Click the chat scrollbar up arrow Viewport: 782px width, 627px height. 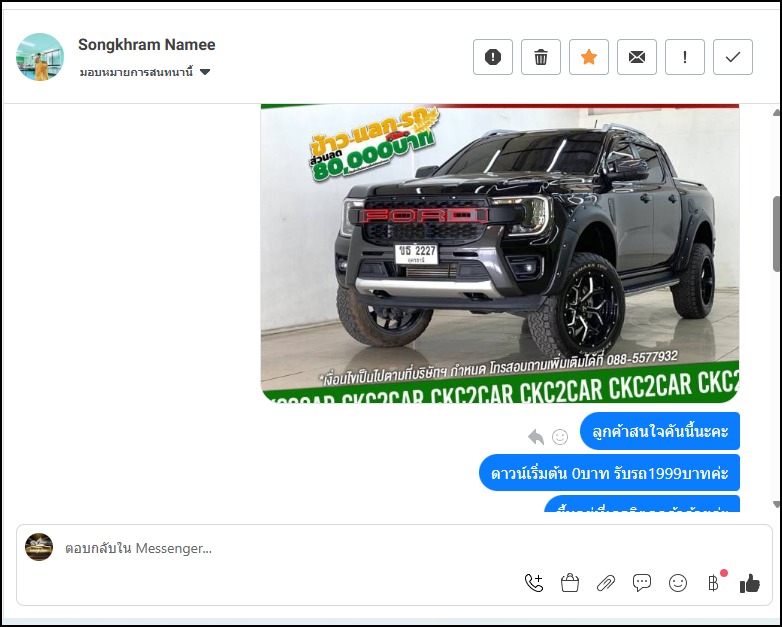point(777,113)
